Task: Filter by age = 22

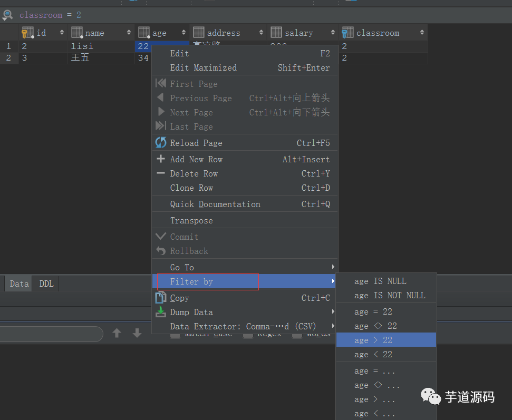Action: click(x=387, y=311)
